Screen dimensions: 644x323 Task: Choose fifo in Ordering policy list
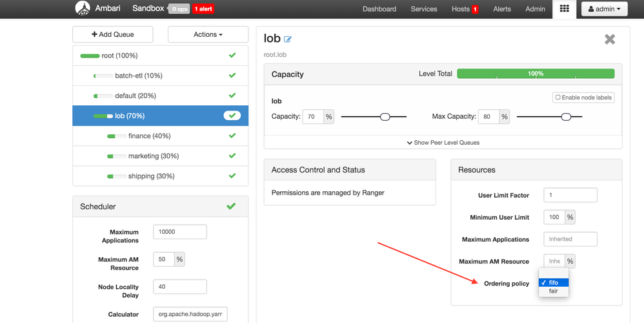(x=554, y=283)
